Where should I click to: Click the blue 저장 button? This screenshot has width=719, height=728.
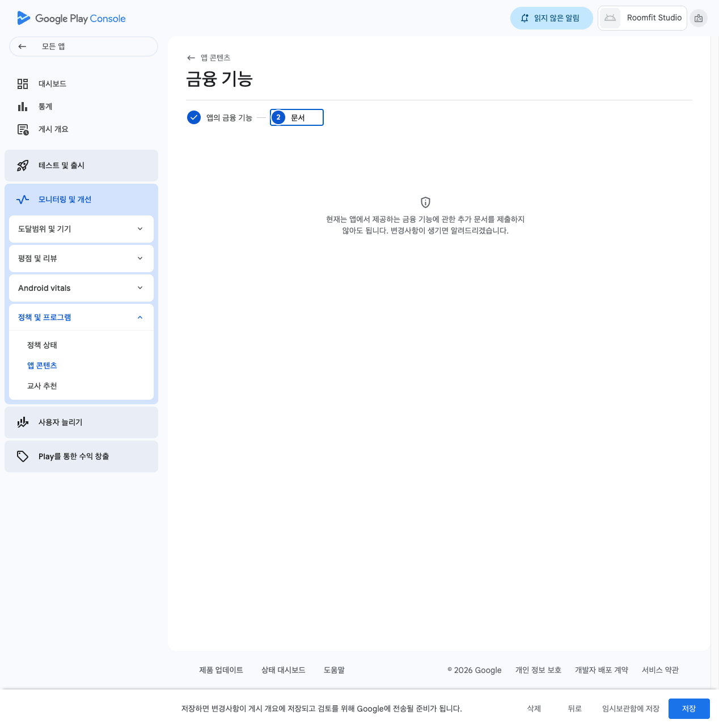[688, 709]
